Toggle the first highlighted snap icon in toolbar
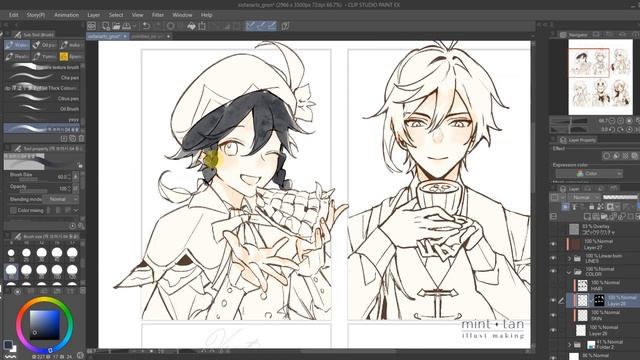This screenshot has width=640, height=360. [251, 26]
